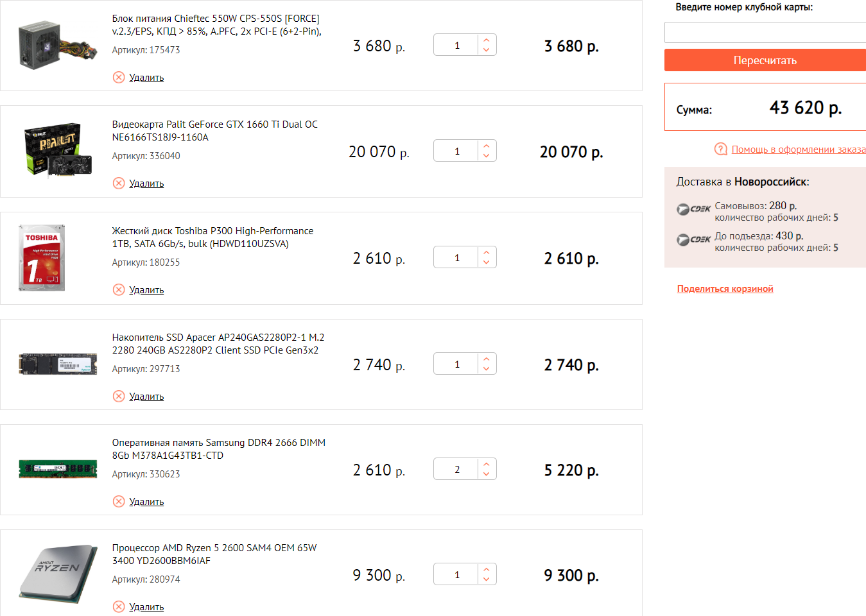
Task: Open Помощь в оформлении заказа link
Action: tap(798, 150)
